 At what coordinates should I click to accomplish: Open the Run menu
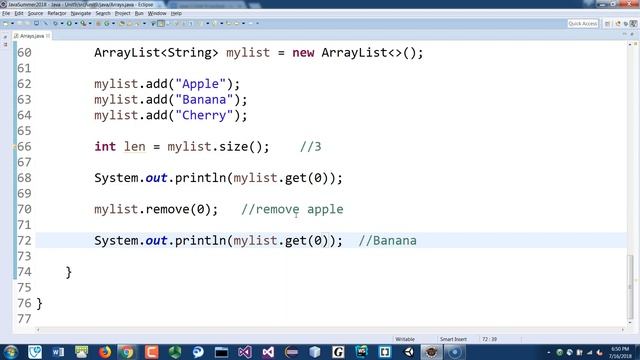[x=139, y=13]
